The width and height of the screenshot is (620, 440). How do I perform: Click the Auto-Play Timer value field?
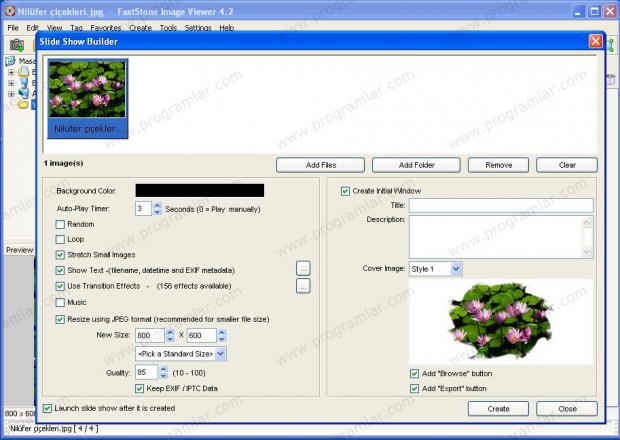pos(144,209)
